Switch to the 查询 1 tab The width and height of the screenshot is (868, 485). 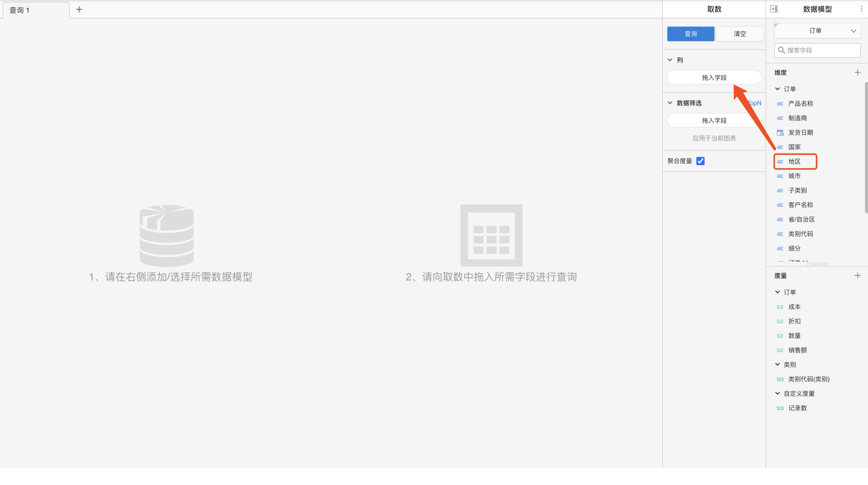(20, 10)
